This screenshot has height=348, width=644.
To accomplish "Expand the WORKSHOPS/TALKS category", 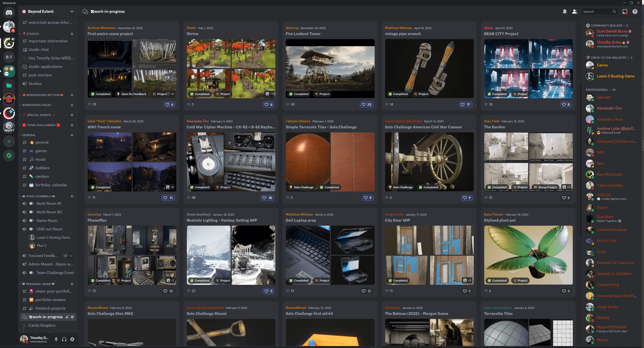I will [36, 105].
